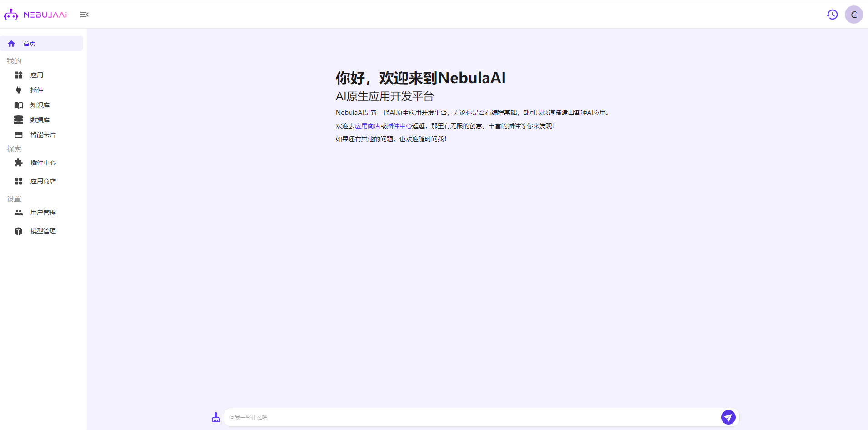Screen dimensions: 868x430
Task: Collapse the sidebar with the menu toggle
Action: 85,14
